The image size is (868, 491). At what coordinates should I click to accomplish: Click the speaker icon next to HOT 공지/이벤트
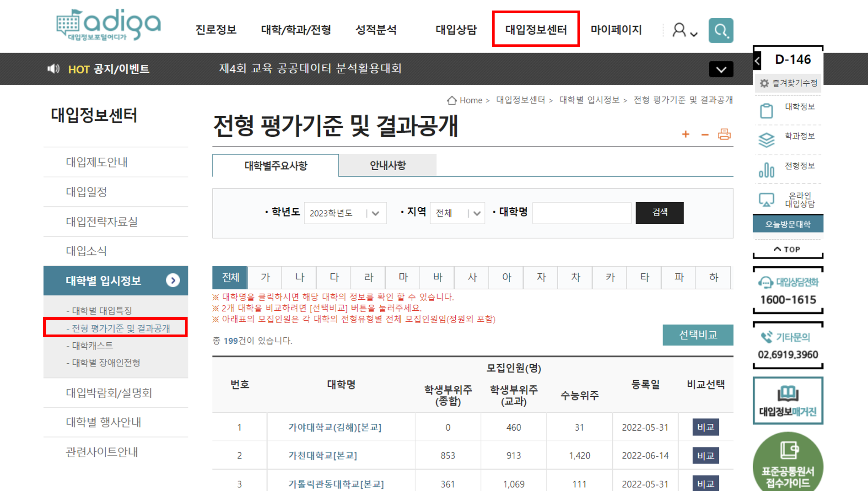(x=54, y=69)
